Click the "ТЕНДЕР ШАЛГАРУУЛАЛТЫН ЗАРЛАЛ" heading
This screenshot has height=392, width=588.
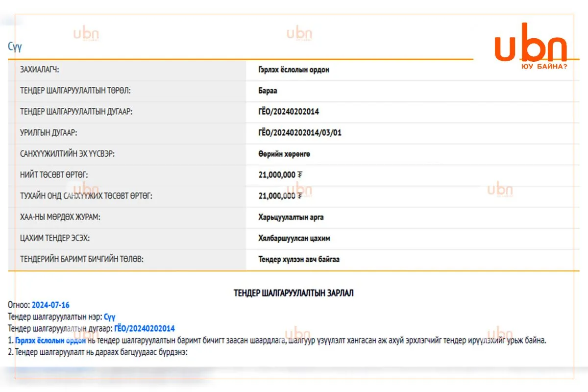point(294,293)
